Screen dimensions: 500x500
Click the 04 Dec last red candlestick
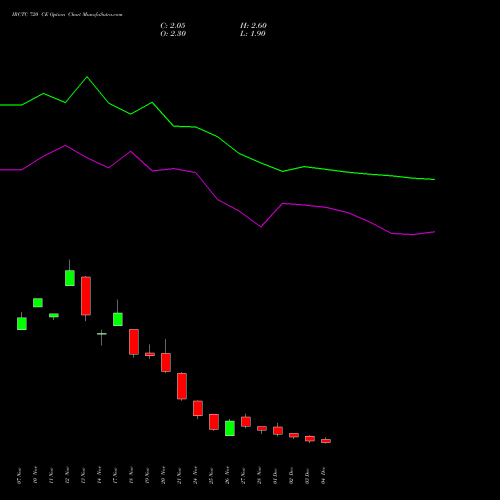pos(326,441)
